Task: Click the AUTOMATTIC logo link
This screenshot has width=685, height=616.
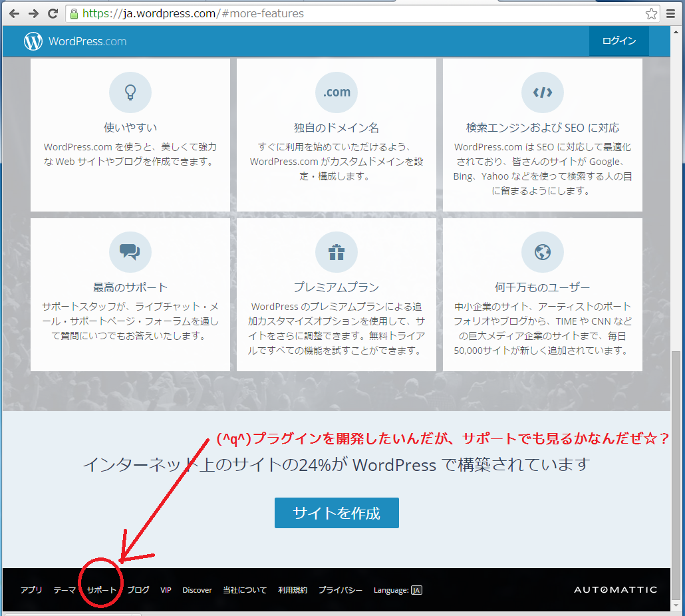Action: click(x=616, y=590)
